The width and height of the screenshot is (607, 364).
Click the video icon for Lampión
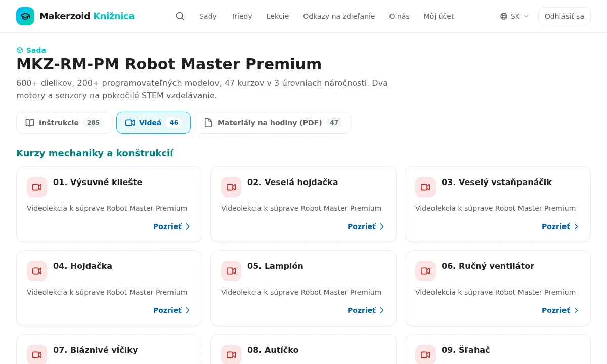[231, 271]
